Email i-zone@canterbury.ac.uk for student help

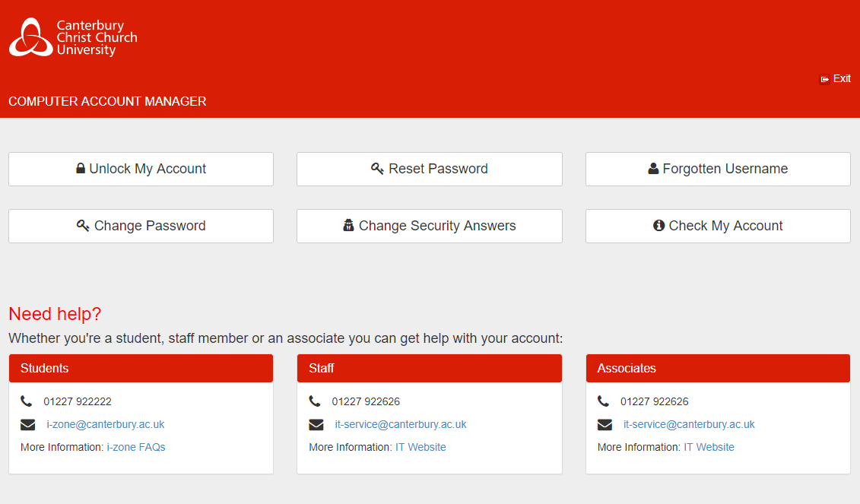[105, 424]
